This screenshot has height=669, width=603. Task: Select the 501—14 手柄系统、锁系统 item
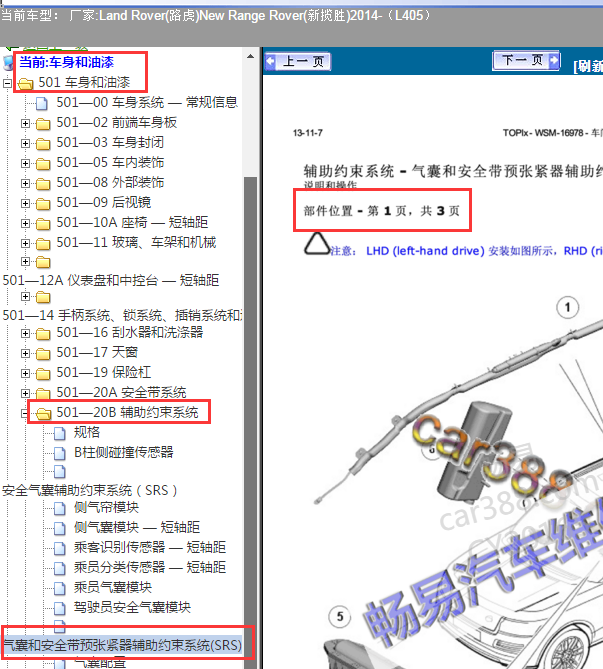pos(122,315)
